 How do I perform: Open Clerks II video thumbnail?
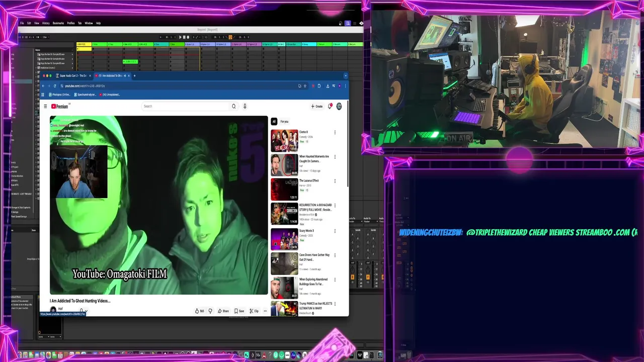click(x=284, y=141)
